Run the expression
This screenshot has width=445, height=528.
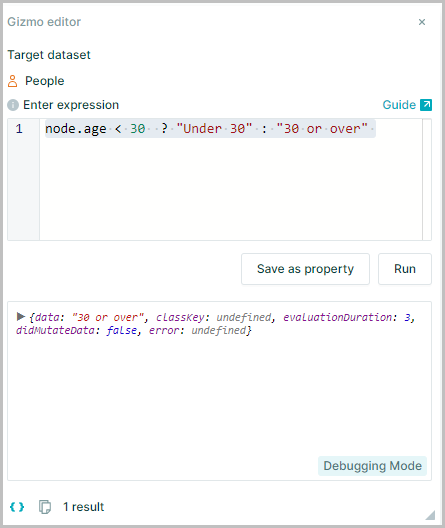(x=405, y=269)
